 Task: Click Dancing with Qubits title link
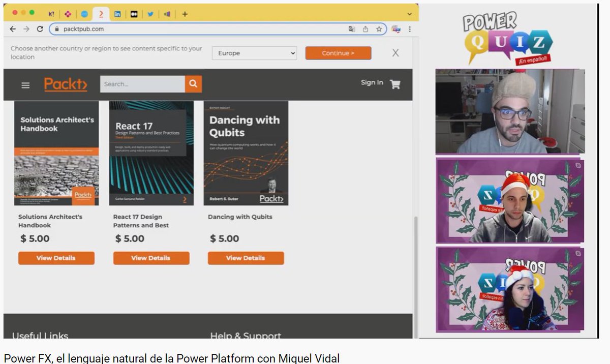pos(240,217)
